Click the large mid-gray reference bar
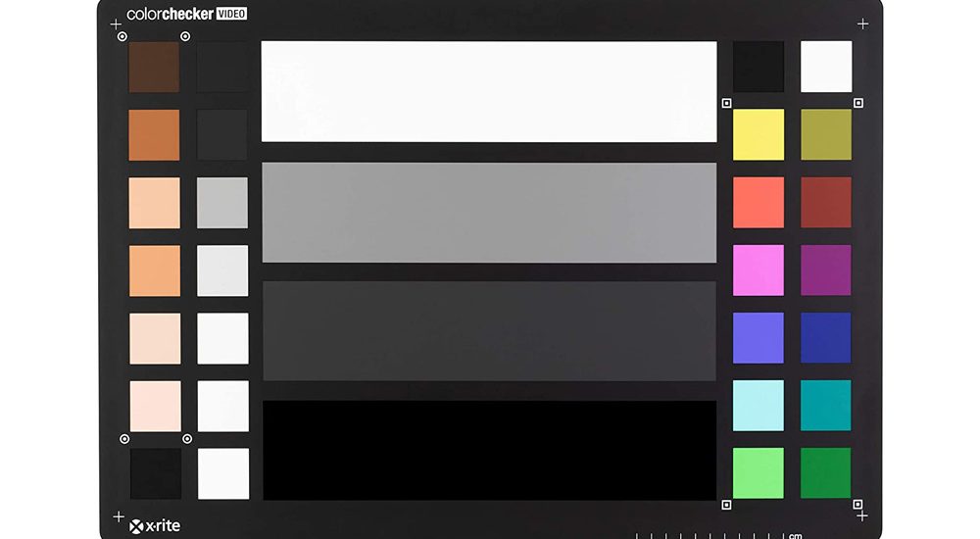980x539 pixels. pos(489,213)
